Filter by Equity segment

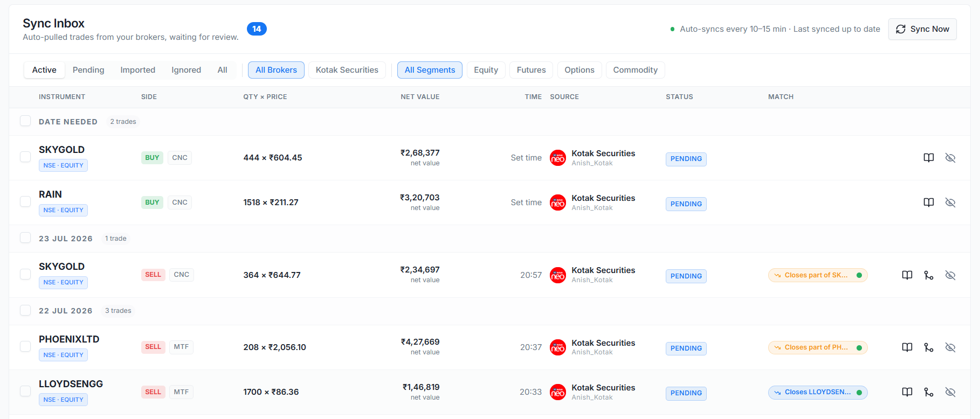[x=486, y=70]
